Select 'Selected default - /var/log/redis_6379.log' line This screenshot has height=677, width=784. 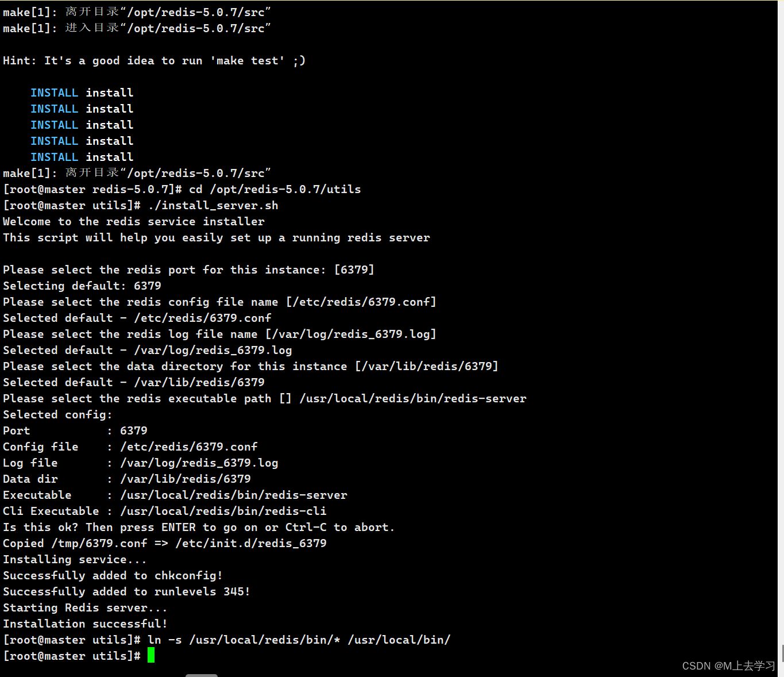click(x=148, y=350)
